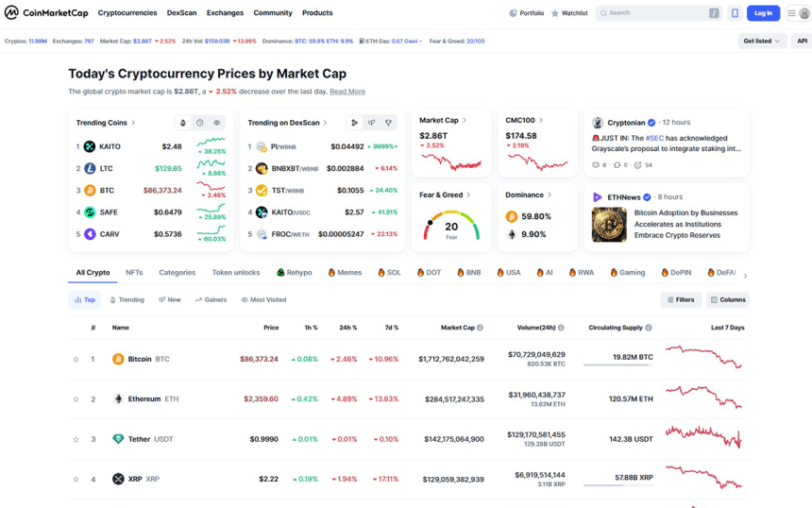Switch to NFTs tab
Viewport: 812px width, 508px height.
pos(134,273)
